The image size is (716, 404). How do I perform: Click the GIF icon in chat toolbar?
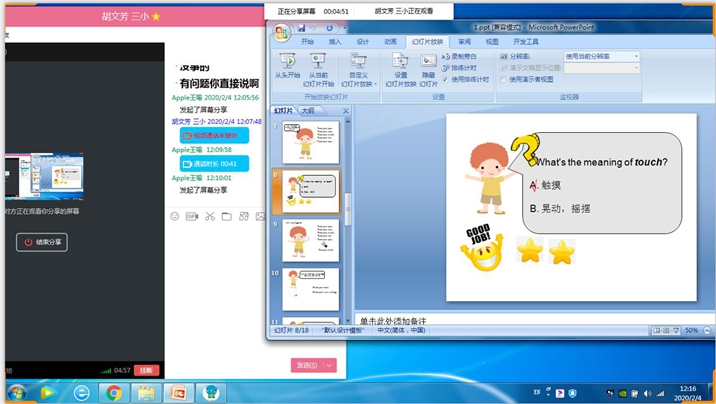coord(192,216)
